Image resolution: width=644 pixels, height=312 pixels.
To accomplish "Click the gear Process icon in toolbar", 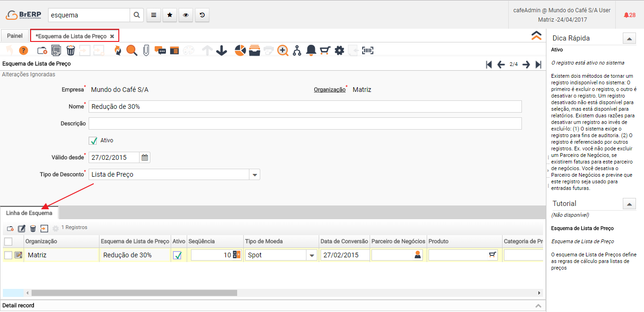I will coord(339,50).
